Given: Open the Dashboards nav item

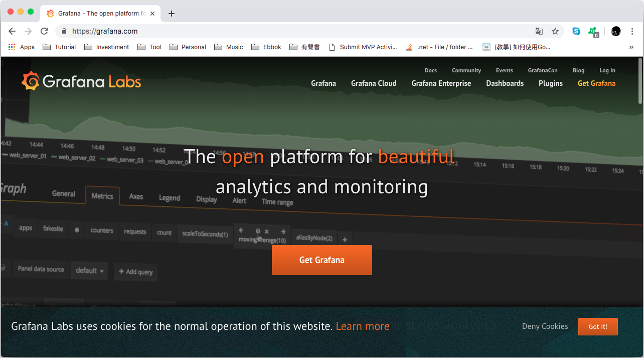Looking at the screenshot, I should (505, 83).
